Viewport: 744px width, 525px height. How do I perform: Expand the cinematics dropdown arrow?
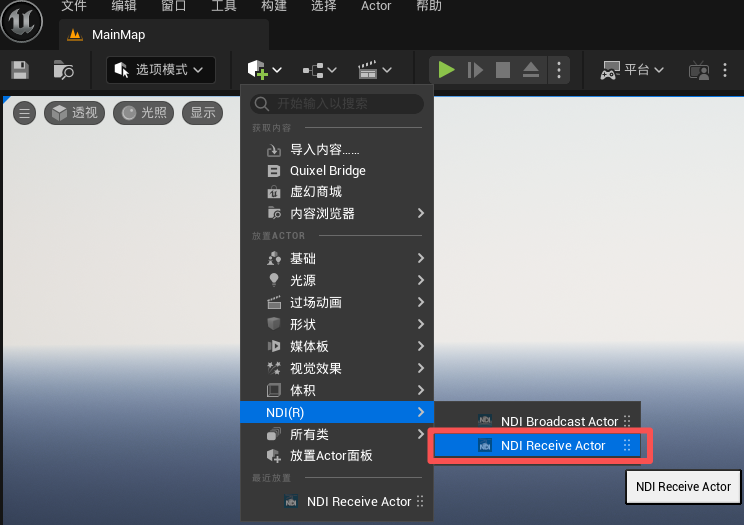pos(387,70)
